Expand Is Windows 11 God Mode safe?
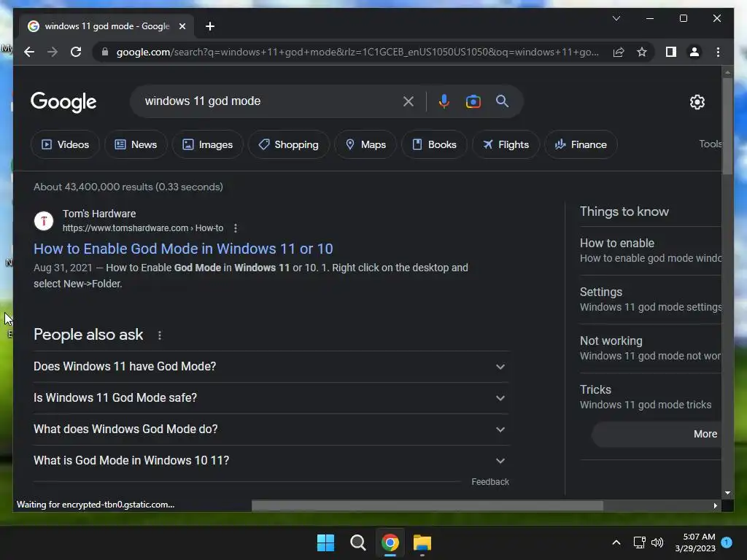Image resolution: width=747 pixels, height=560 pixels. 271,398
